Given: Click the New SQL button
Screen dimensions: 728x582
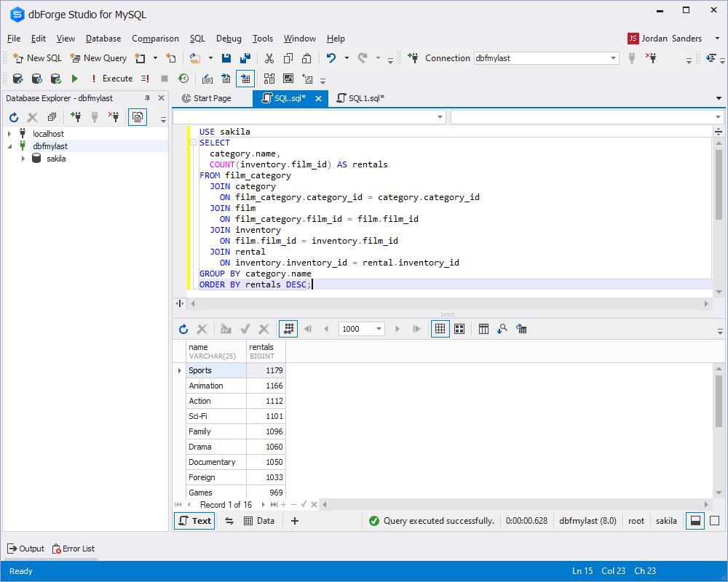Looking at the screenshot, I should click(x=38, y=58).
